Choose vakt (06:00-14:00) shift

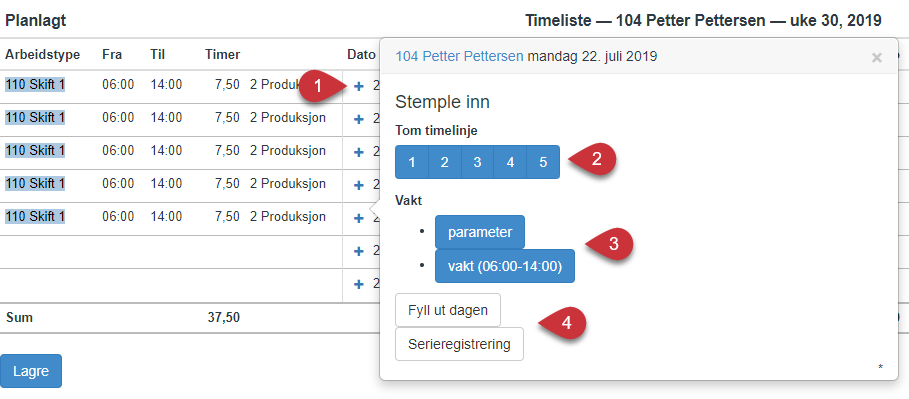[x=505, y=266]
